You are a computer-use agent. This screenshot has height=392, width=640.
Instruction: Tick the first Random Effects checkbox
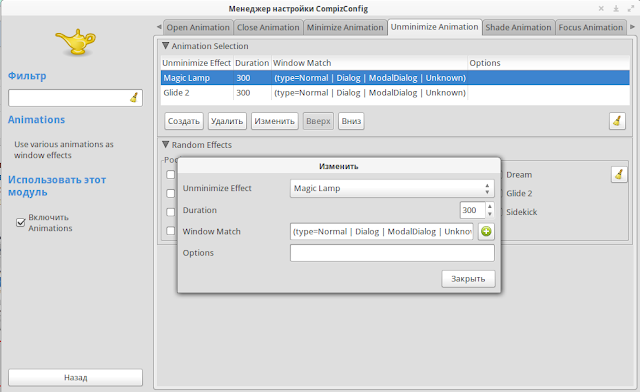[x=171, y=174]
